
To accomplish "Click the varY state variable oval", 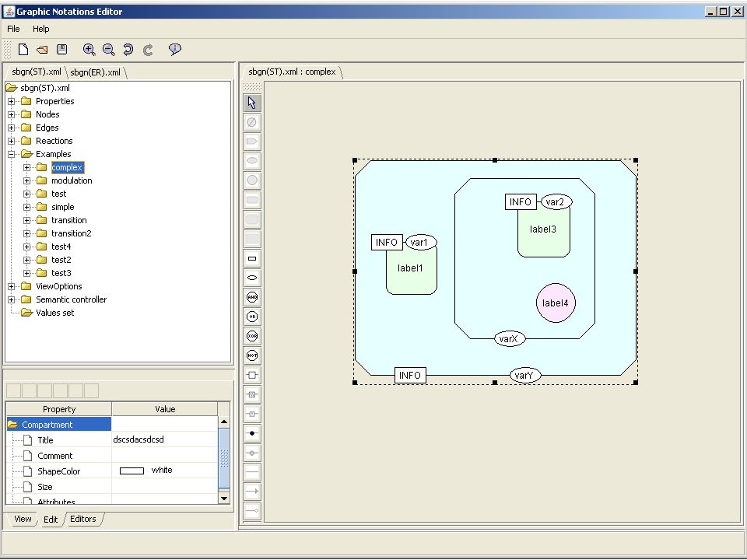I will click(525, 375).
